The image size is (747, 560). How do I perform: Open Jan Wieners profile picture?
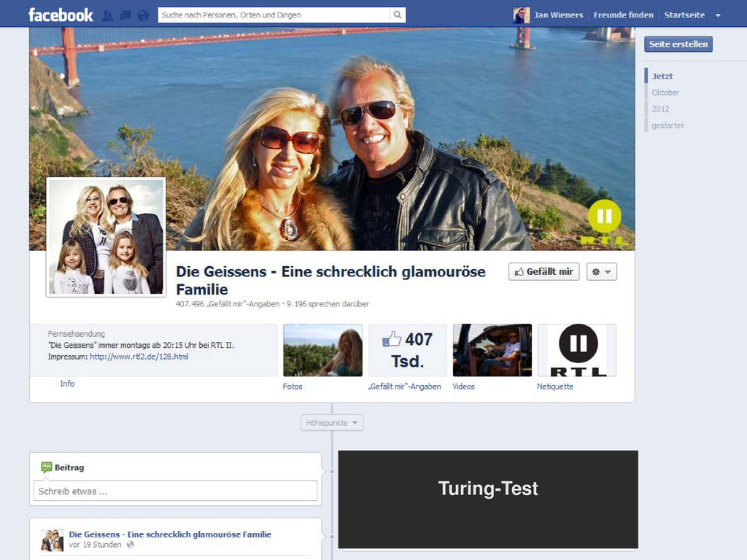click(521, 15)
